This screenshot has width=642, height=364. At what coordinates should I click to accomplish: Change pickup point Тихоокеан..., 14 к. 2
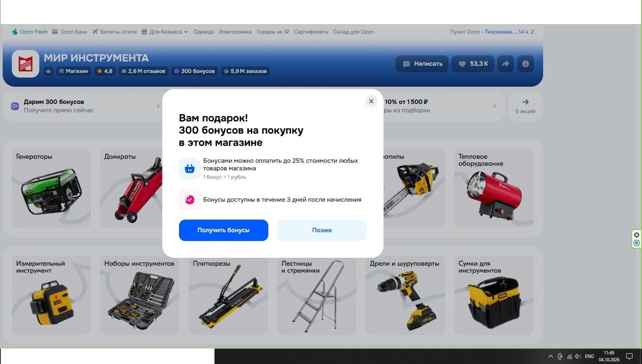tap(509, 32)
